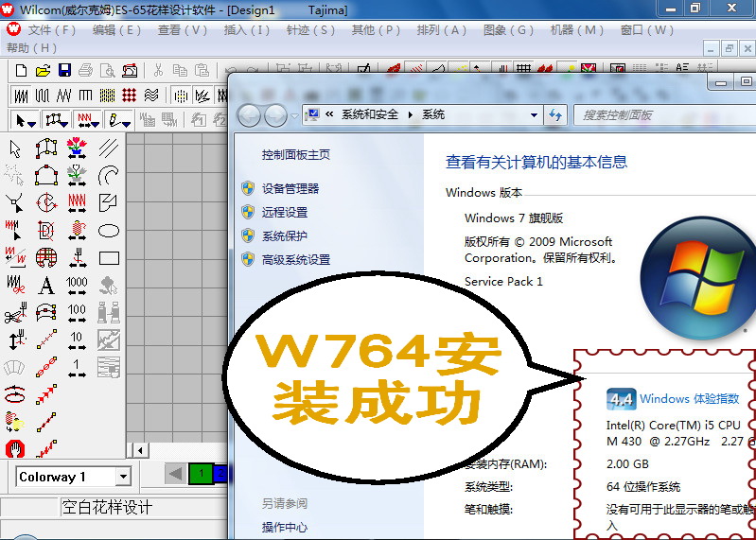Click palette scroll left arrow
756x540 pixels.
pos(175,473)
